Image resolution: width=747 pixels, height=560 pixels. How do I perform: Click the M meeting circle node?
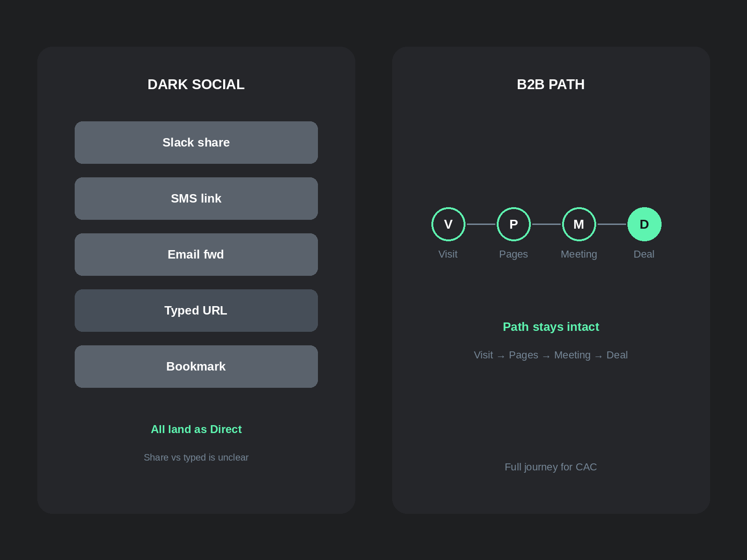pos(579,224)
